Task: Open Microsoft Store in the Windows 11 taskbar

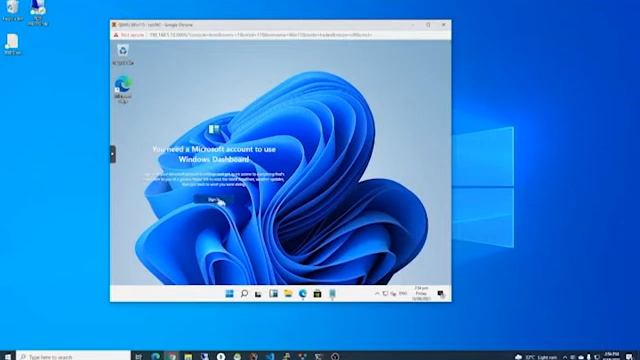Action: tap(317, 293)
